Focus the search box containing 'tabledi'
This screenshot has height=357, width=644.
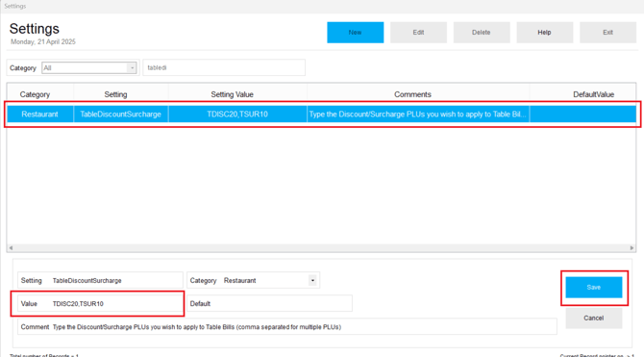224,68
